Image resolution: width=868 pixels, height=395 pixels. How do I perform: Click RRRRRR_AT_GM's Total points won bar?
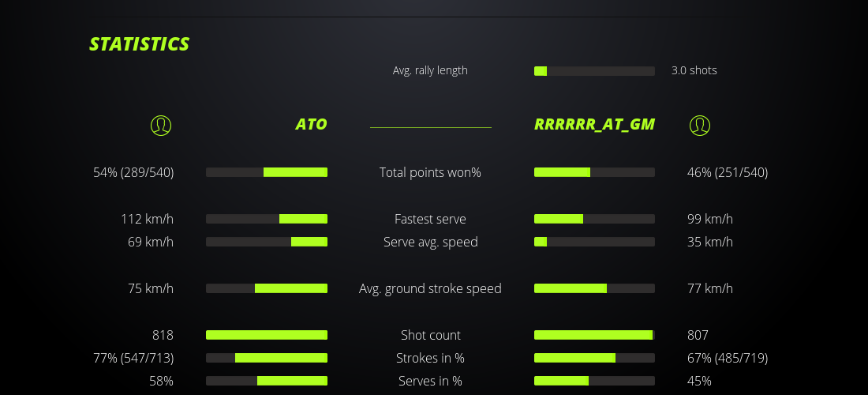(594, 172)
